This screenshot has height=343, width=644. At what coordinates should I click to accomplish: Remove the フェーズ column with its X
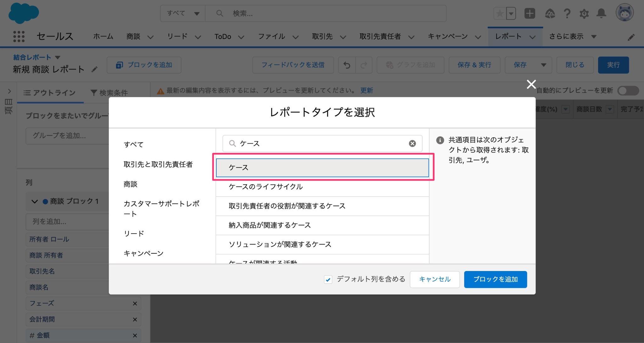point(135,303)
